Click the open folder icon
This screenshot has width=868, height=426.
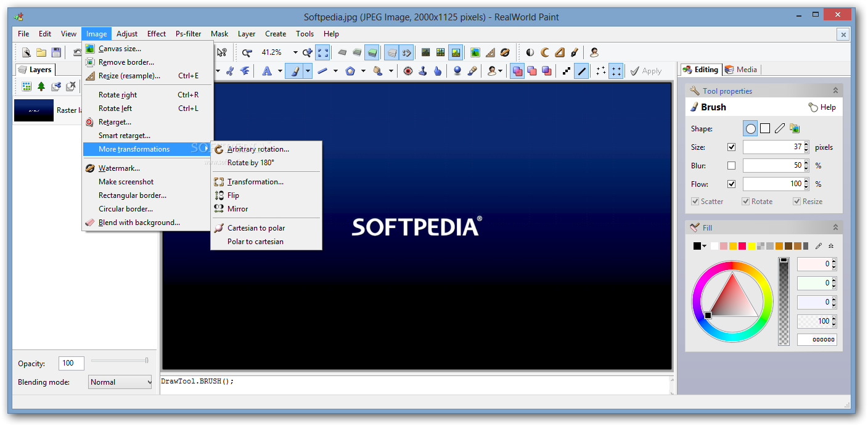[x=41, y=52]
